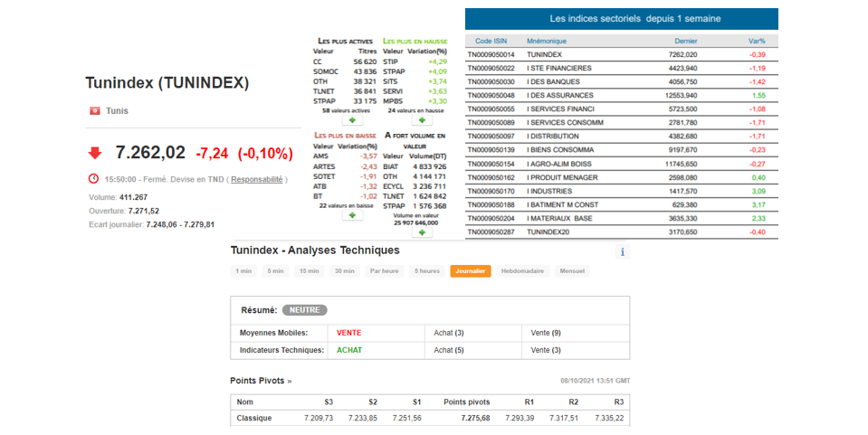Image resolution: width=868 pixels, height=435 pixels.
Task: Choose the Journalier timeframe tab
Action: click(471, 271)
